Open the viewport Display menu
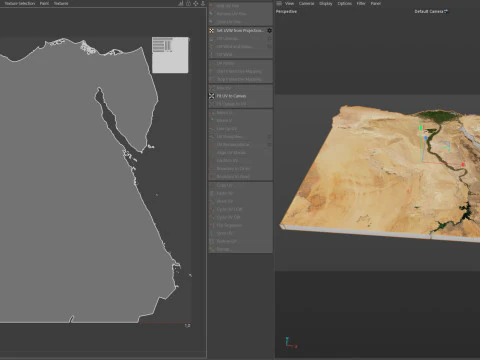Screen dimensions: 480x360 click(326, 3)
